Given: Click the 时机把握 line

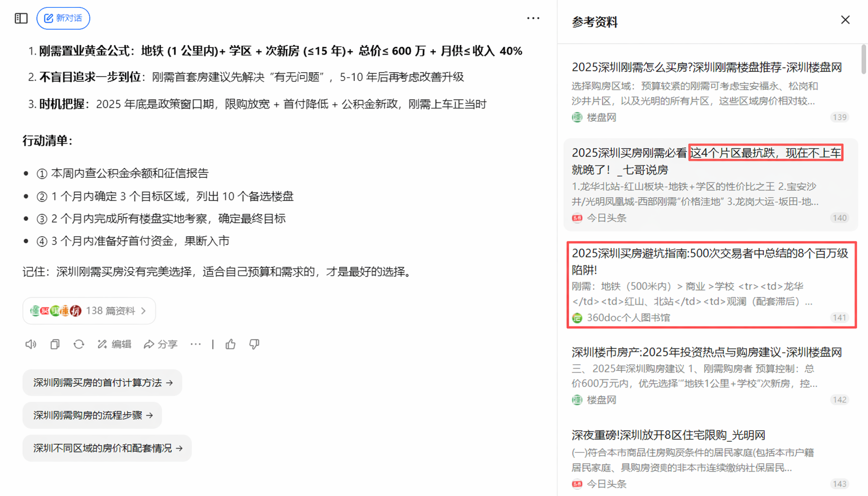Looking at the screenshot, I should (x=263, y=104).
